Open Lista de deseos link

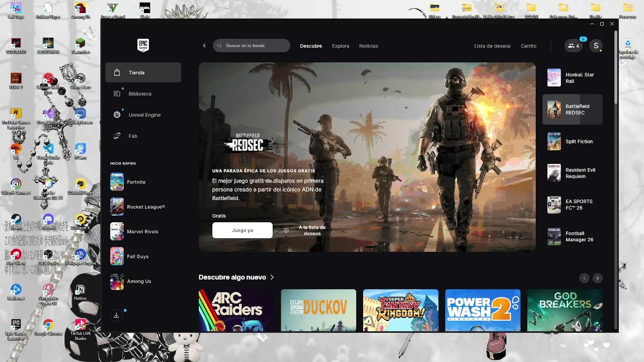492,46
